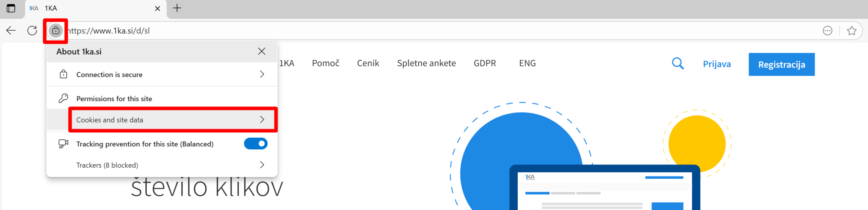Click the Prijava login link
The height and width of the screenshot is (210, 868).
point(717,64)
